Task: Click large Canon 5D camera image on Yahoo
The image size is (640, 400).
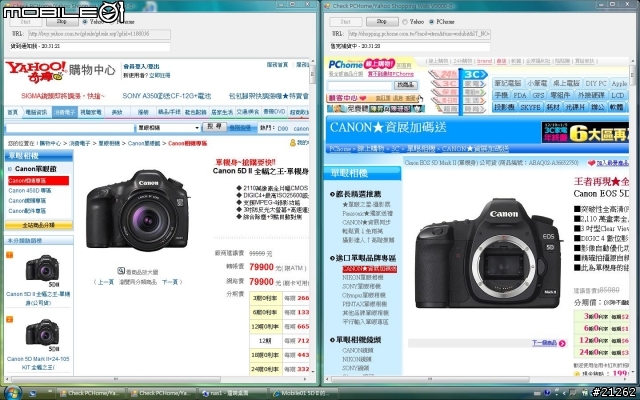Action: [x=138, y=211]
